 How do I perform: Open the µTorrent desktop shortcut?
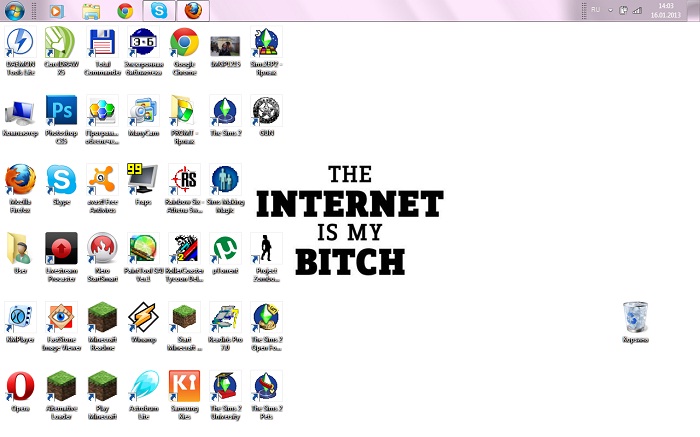225,248
